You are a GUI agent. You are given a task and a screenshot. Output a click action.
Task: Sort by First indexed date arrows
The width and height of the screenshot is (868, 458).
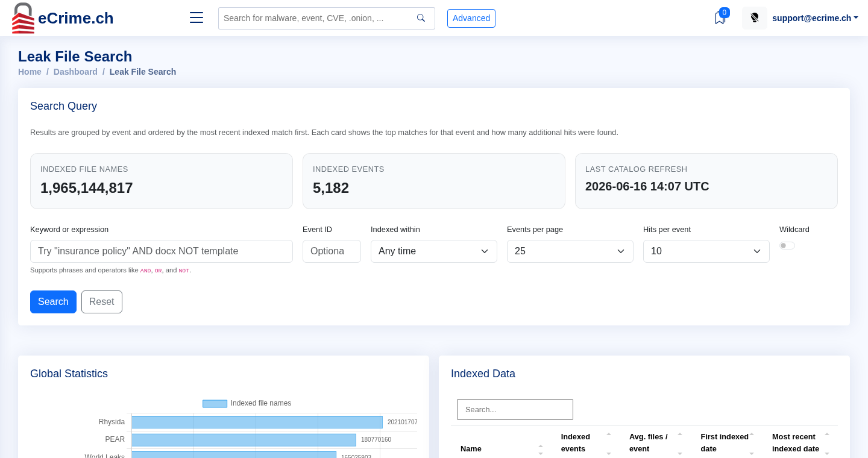pos(752,443)
